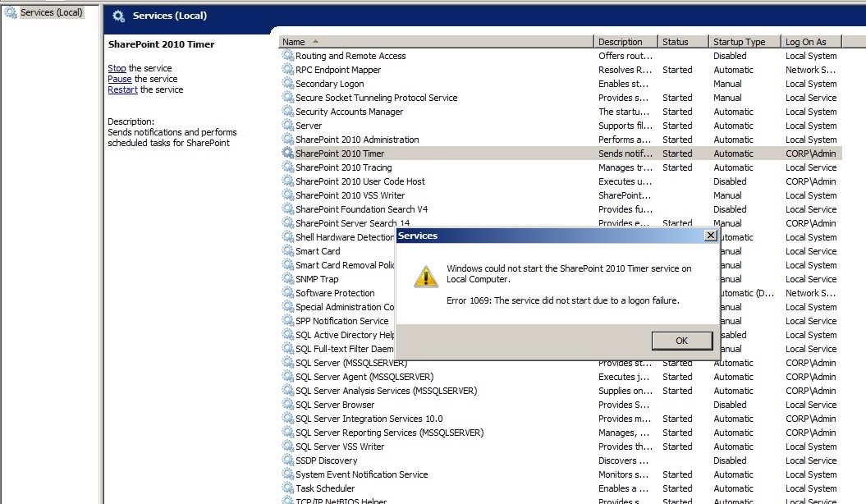The height and width of the screenshot is (504, 866).
Task: Select the Special Administration Console service
Action: 345,307
